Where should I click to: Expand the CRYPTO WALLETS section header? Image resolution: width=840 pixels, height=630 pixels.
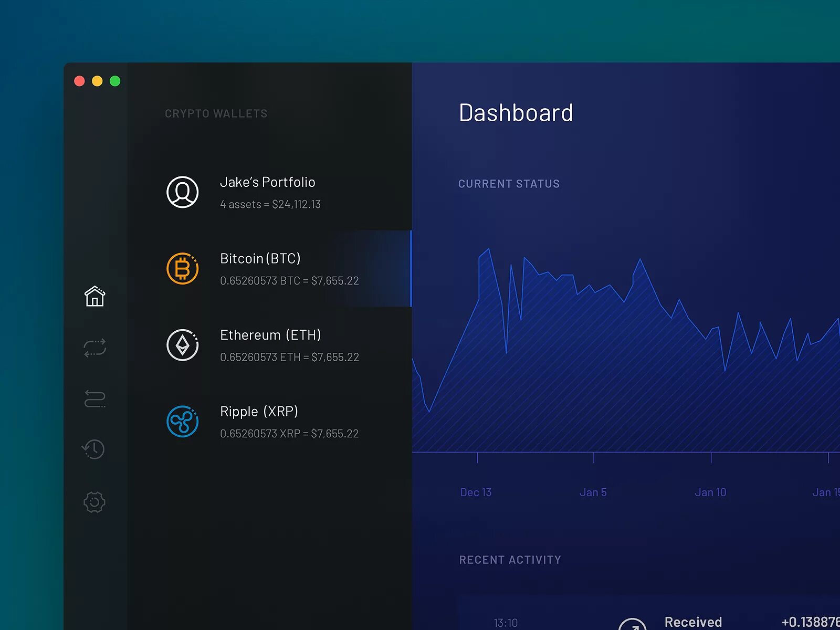tap(216, 113)
